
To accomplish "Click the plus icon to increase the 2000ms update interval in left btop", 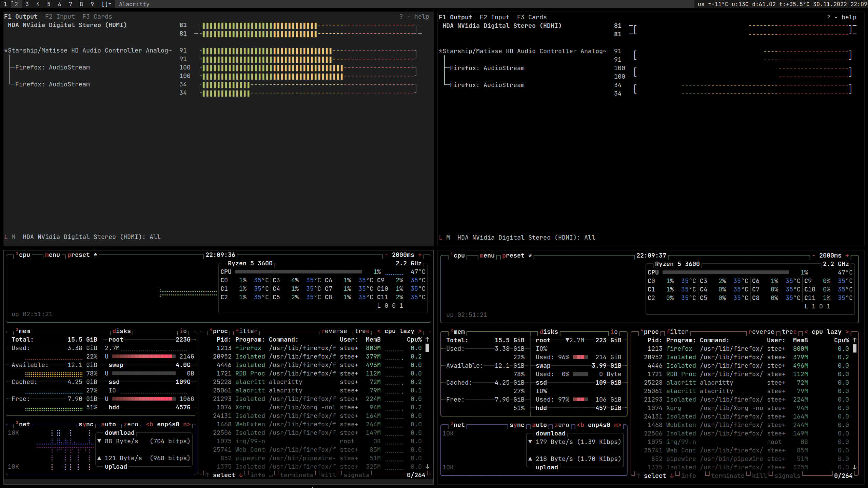I will pyautogui.click(x=420, y=255).
